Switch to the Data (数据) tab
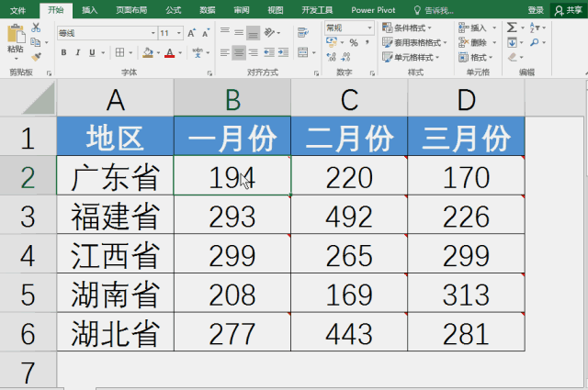 click(207, 10)
